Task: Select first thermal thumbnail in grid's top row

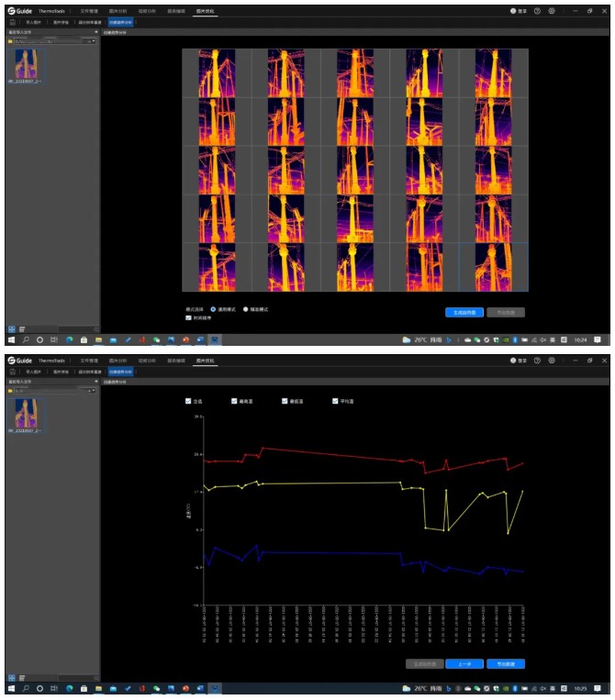Action: (217, 73)
